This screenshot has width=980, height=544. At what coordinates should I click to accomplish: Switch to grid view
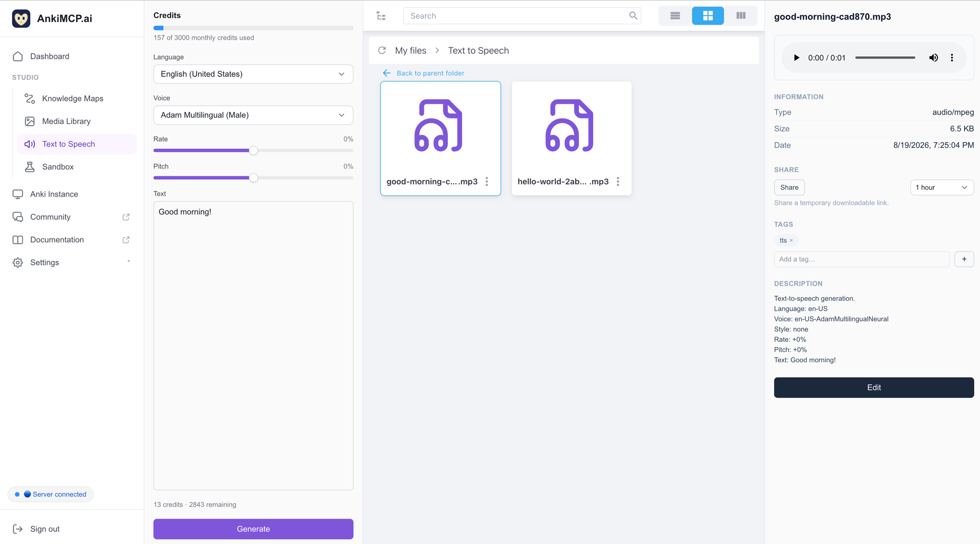pos(708,16)
